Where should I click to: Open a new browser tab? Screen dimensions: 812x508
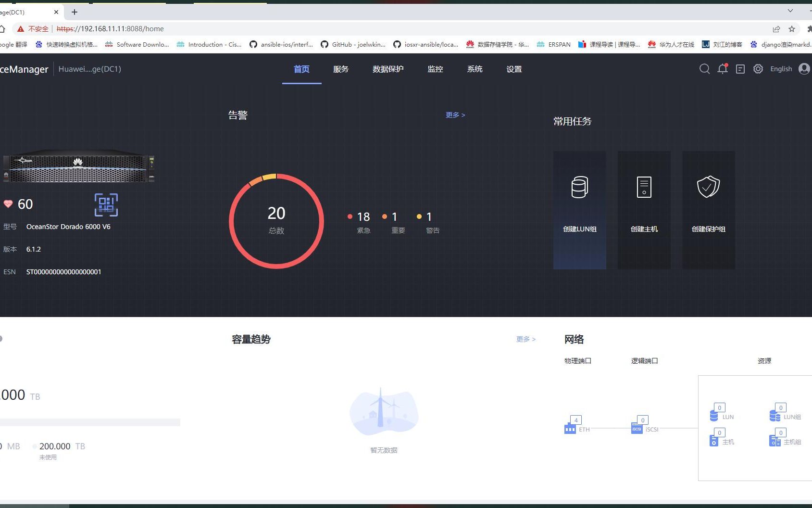pyautogui.click(x=74, y=12)
